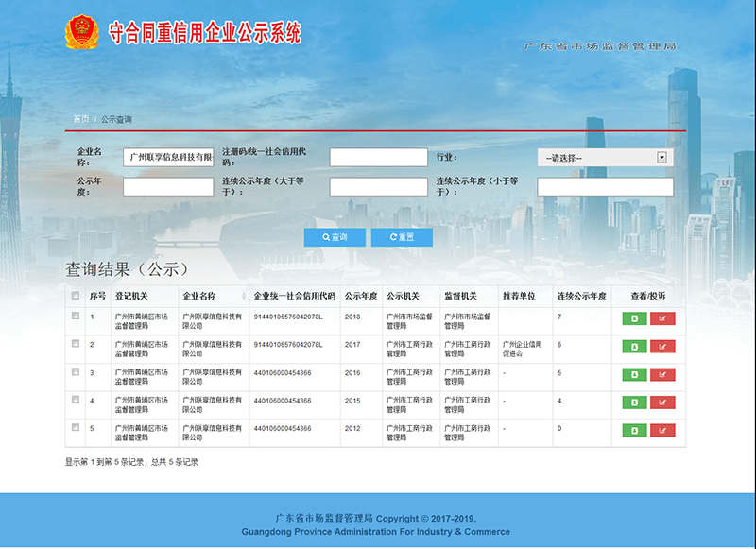
Task: Check the select-all checkbox in table header
Action: (x=77, y=294)
